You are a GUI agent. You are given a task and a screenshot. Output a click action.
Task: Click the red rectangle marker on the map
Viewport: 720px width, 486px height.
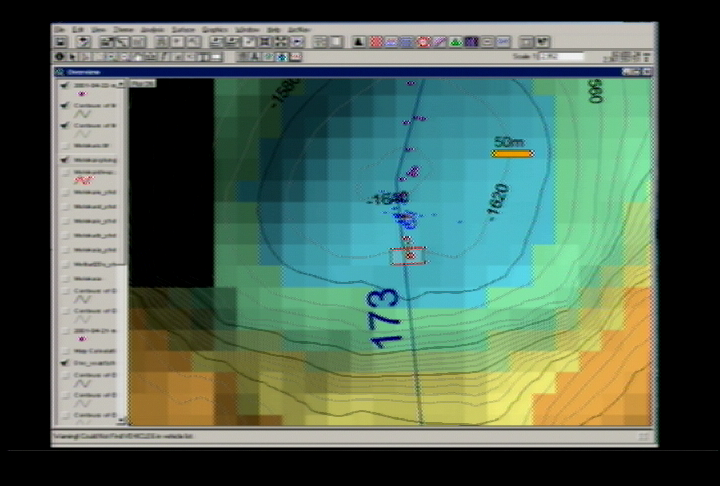pyautogui.click(x=407, y=256)
